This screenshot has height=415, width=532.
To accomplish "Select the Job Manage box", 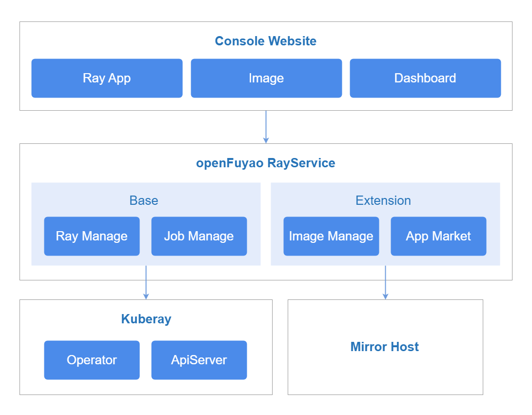I will 199,236.
